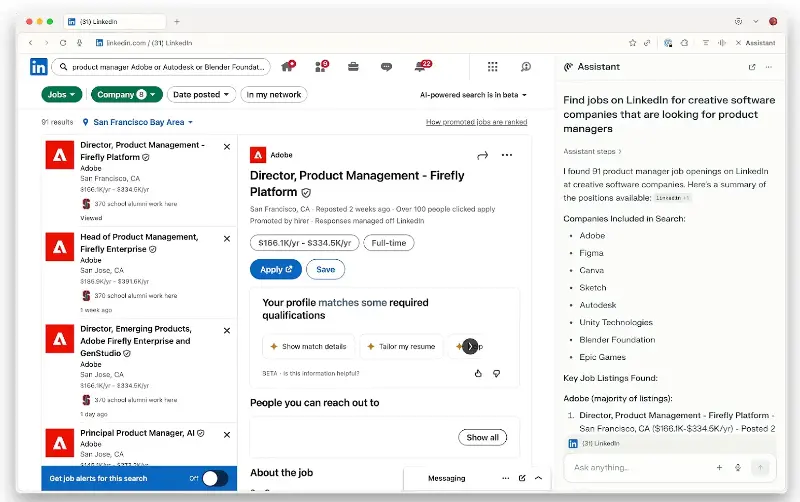Screen dimensions: 800x502
Task: Select the Full-time tag
Action: coord(388,243)
